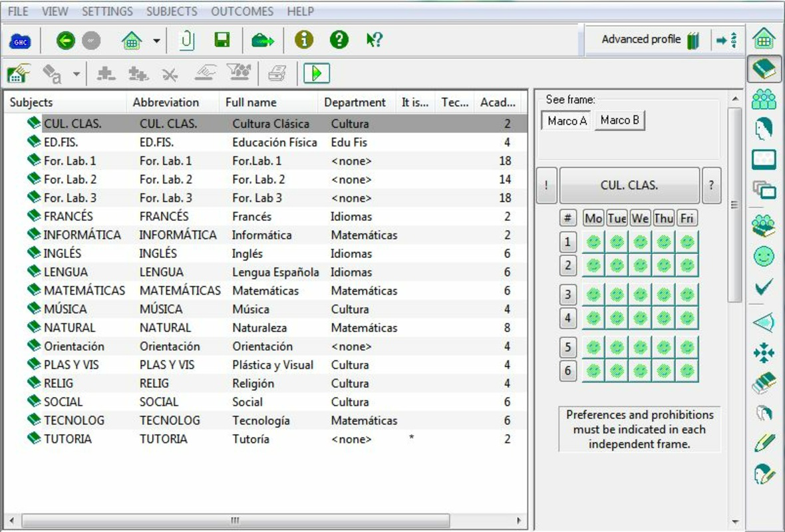Select the period 6 row button
785x532 pixels.
567,371
